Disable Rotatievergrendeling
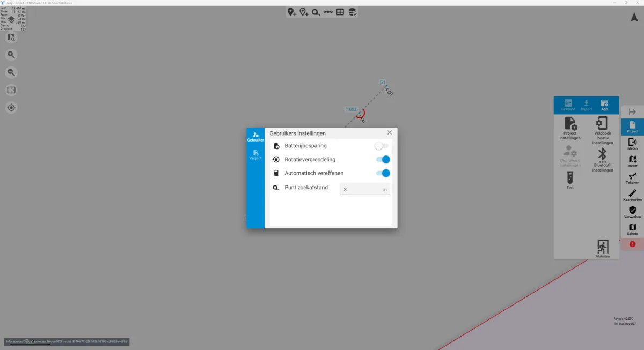This screenshot has height=350, width=644. (383, 159)
